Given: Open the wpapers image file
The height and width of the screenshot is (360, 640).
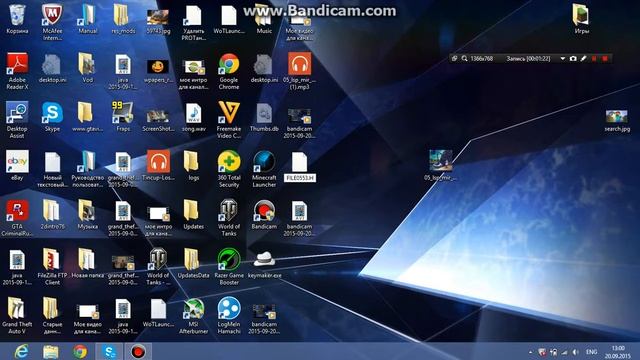Looking at the screenshot, I should click(158, 71).
